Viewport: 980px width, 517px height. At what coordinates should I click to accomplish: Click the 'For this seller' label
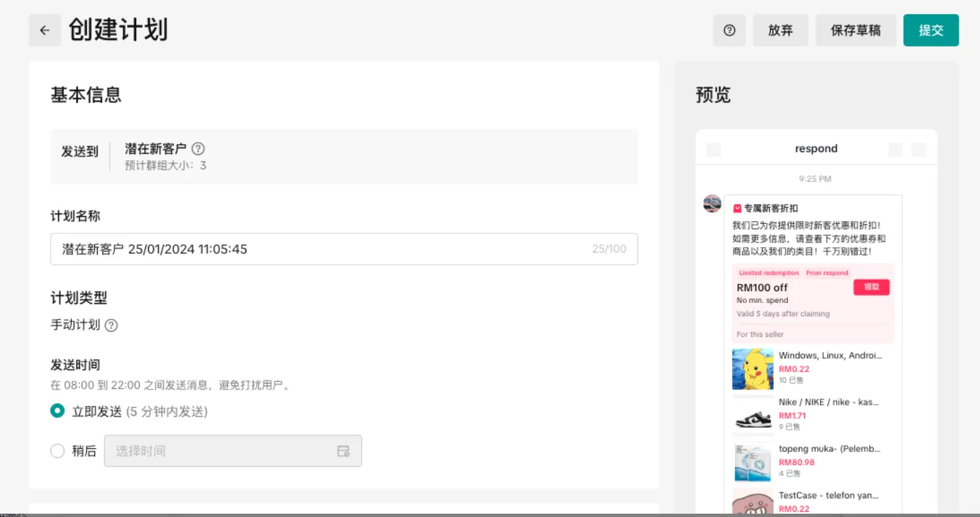pos(760,334)
